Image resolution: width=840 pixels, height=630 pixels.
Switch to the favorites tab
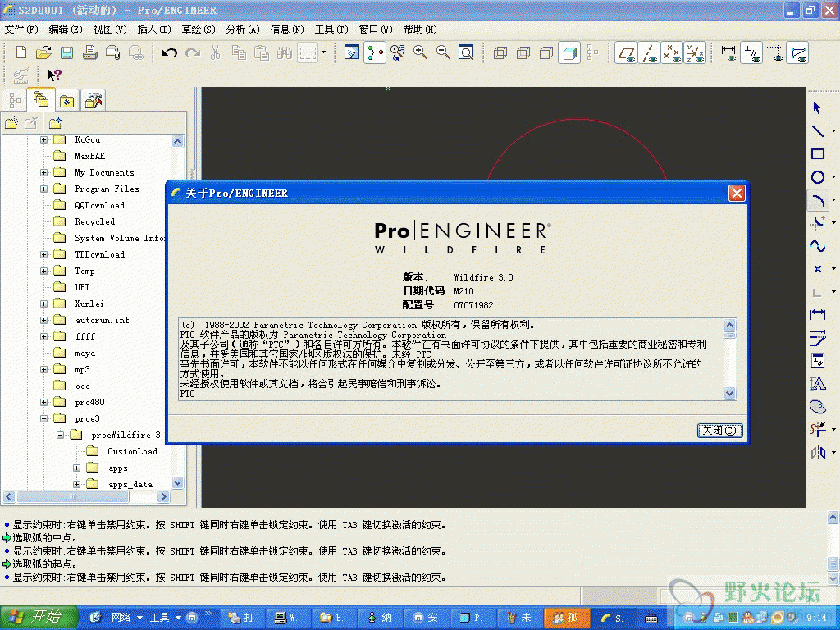[66, 100]
